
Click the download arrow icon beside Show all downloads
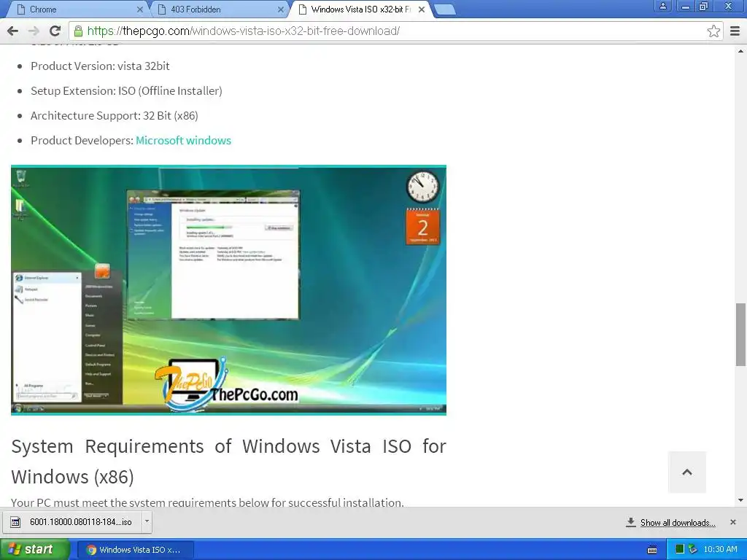pos(630,522)
